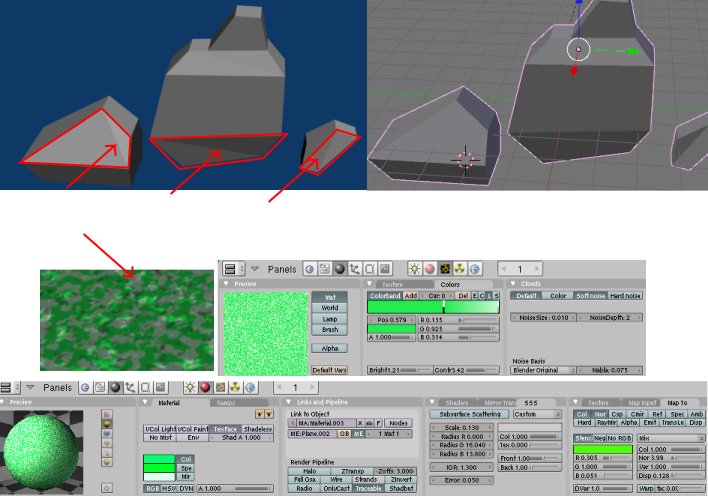Collapse the material Preview panel
Screen dimensions: 708x500
pyautogui.click(x=3, y=402)
